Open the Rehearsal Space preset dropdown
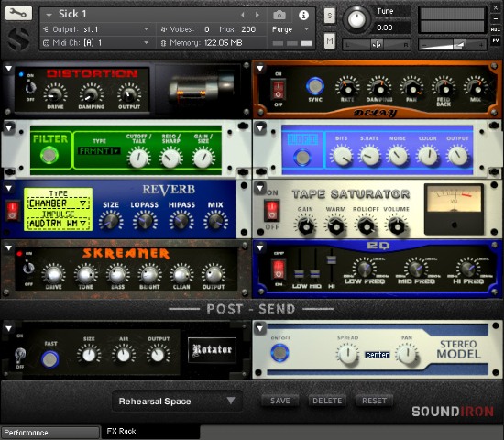This screenshot has height=440, width=504. [x=177, y=401]
